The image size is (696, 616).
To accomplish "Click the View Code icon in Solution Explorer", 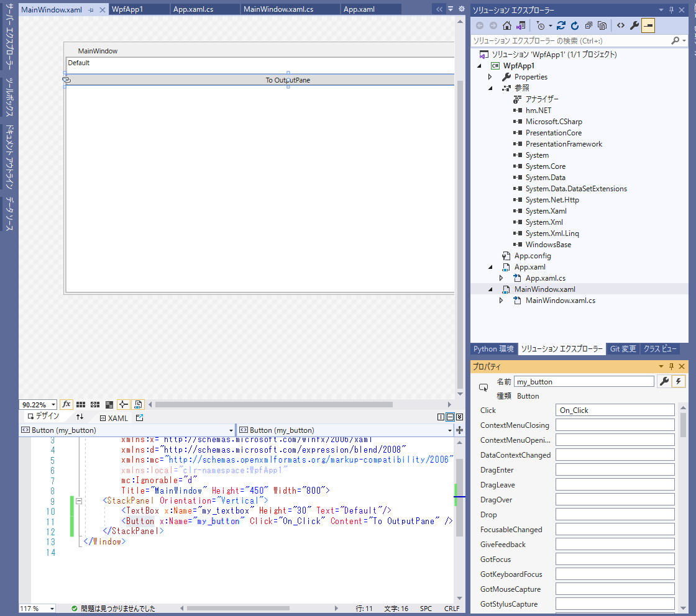I will pos(620,26).
